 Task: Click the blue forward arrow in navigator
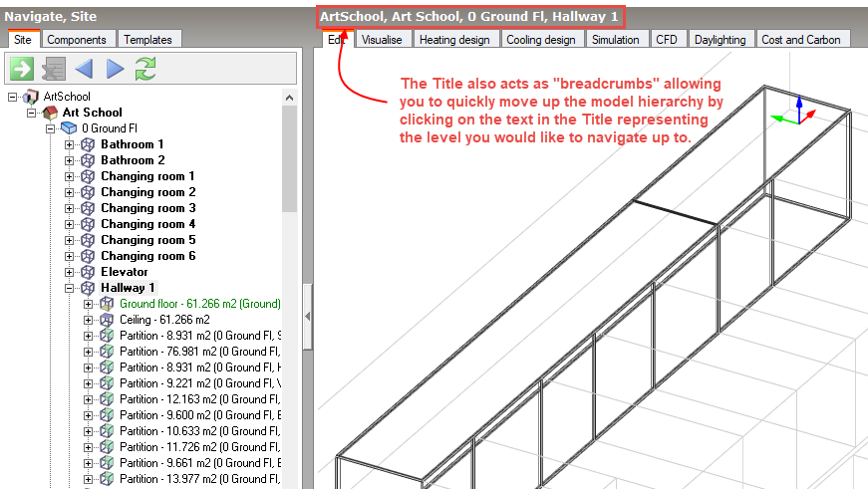[x=115, y=68]
